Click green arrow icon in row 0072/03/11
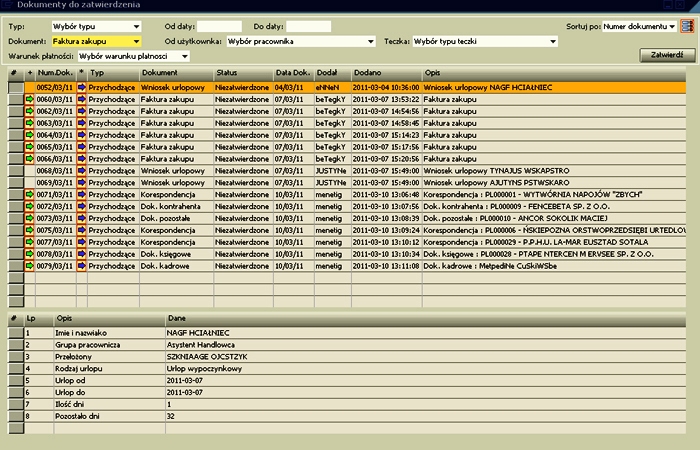 coord(29,206)
